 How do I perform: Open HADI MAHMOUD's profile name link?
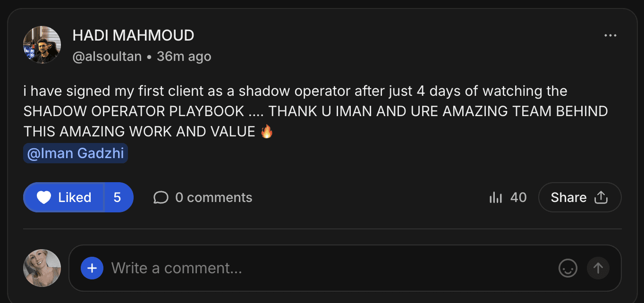[133, 35]
